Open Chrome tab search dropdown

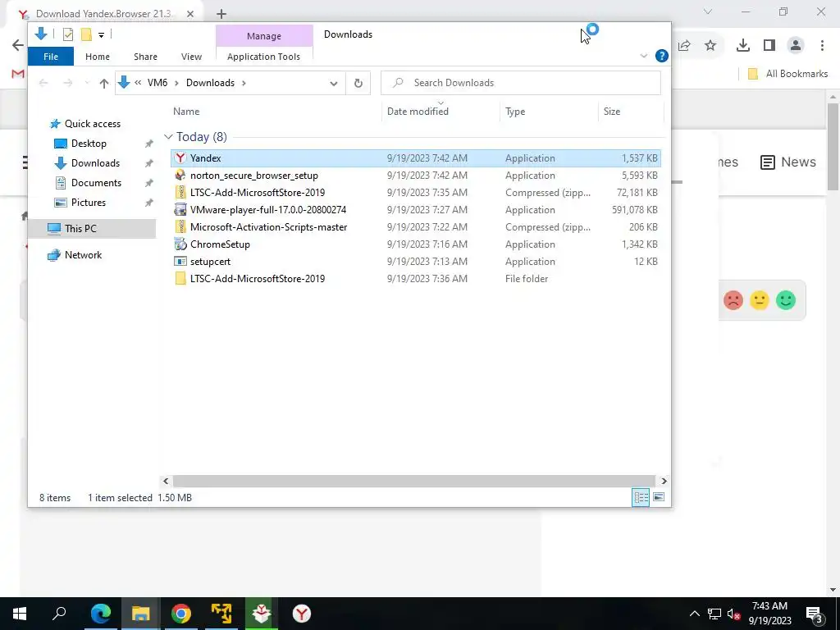(x=708, y=11)
